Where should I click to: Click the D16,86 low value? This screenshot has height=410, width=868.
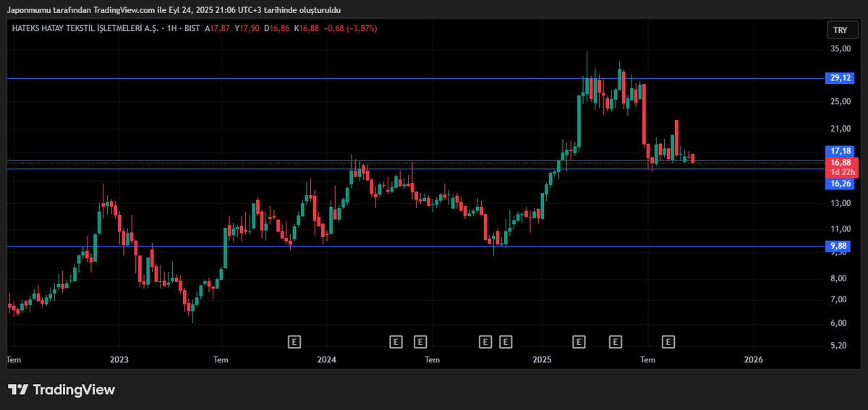(x=276, y=29)
